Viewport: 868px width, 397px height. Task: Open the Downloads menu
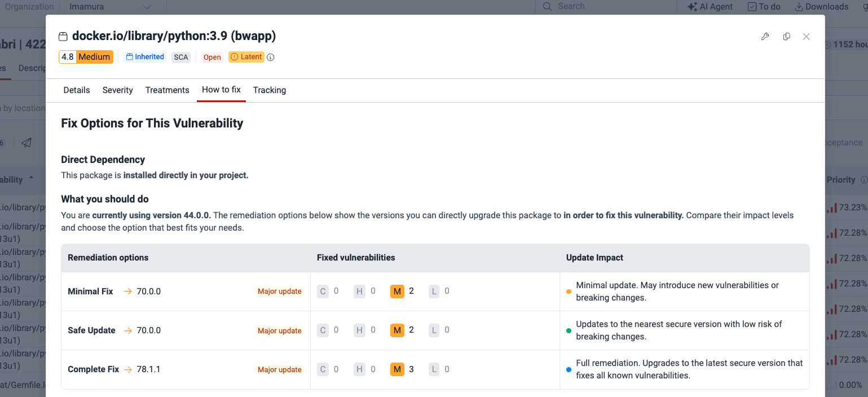(822, 7)
